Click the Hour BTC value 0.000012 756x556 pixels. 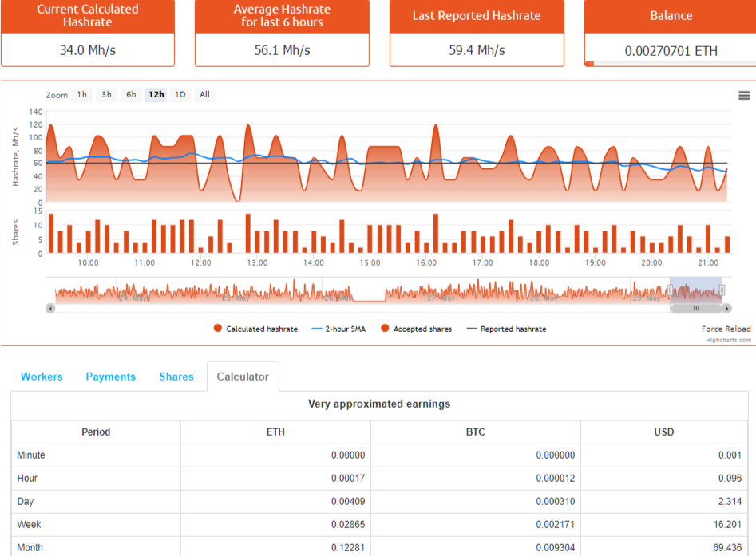[556, 478]
